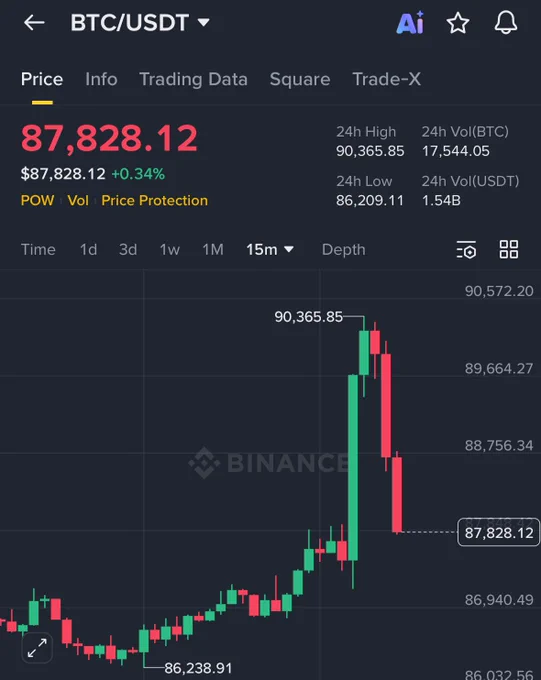The height and width of the screenshot is (680, 541).
Task: Tap the back arrow icon
Action: click(x=34, y=23)
